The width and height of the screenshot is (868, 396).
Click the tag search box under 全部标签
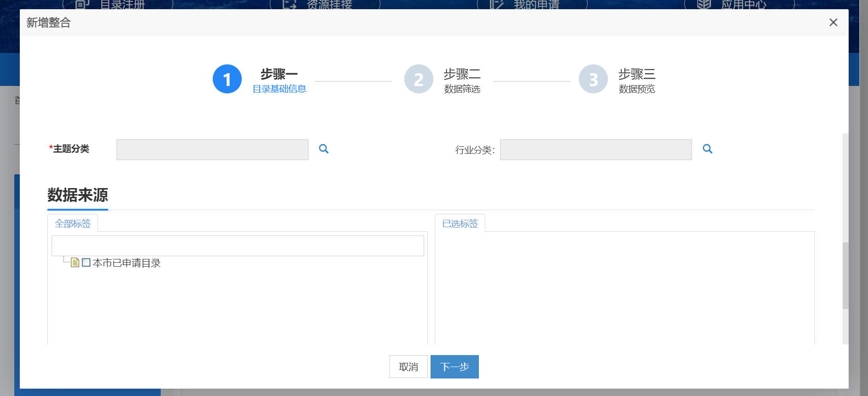[x=238, y=246]
